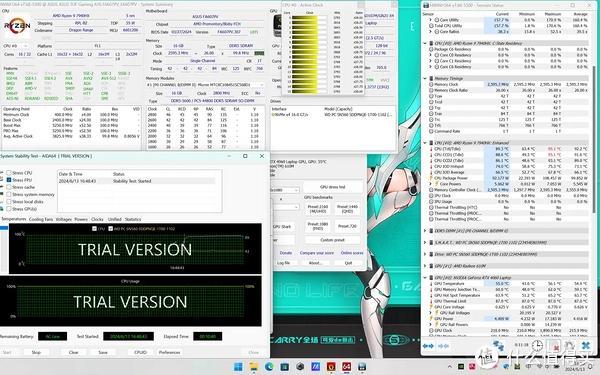Switch to the Cooling Fans tab
Image resolution: width=600 pixels, height=375 pixels.
(x=41, y=219)
